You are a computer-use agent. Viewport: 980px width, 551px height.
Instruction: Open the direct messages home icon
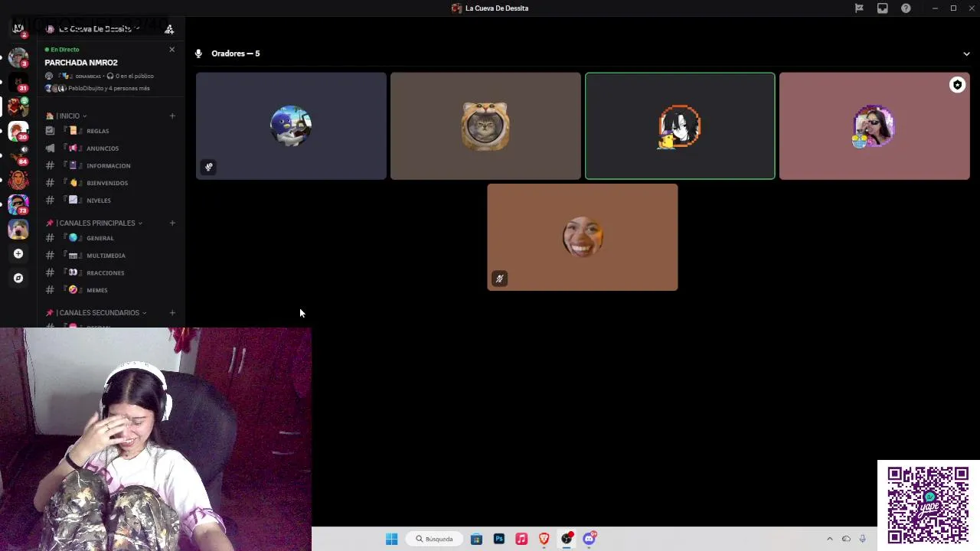[x=18, y=29]
